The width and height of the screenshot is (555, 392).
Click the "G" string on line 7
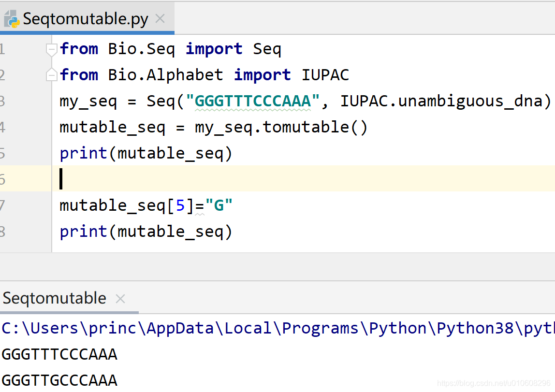[219, 205]
